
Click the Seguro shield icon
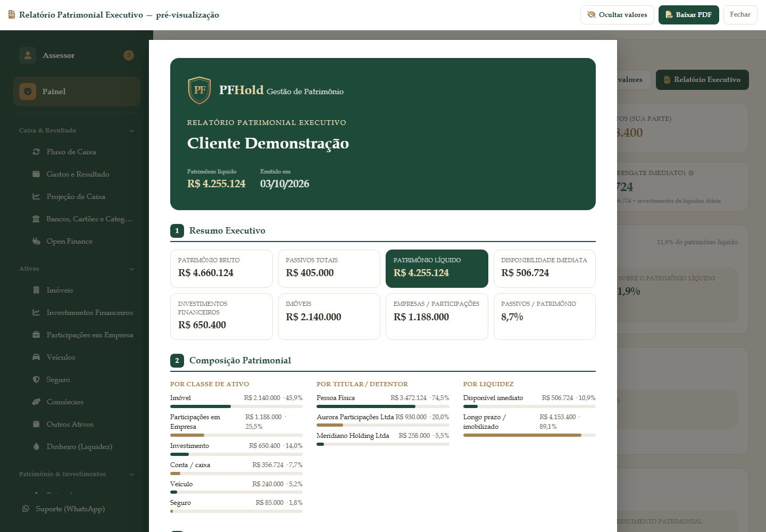36,379
